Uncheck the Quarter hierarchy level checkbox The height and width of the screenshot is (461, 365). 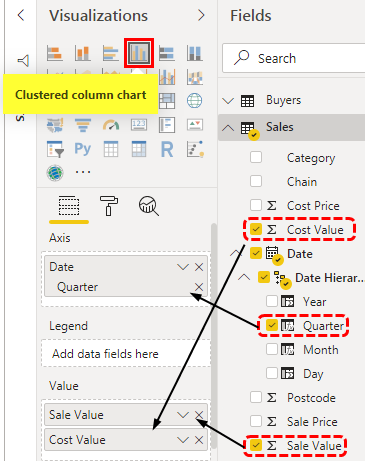[x=272, y=325]
